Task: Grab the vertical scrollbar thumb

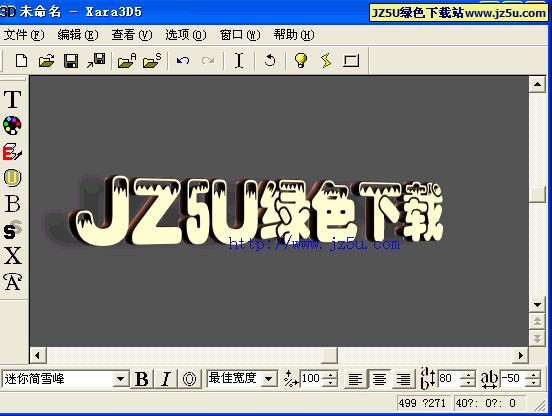Action: 537,194
